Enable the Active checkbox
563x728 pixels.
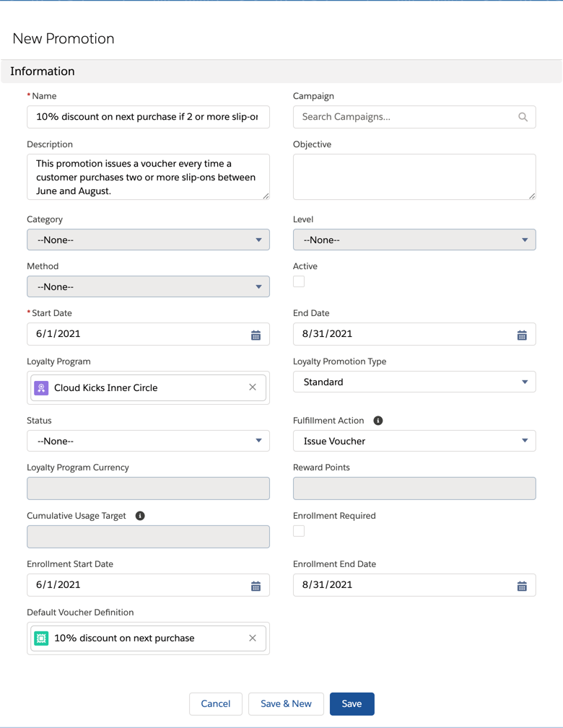[299, 281]
